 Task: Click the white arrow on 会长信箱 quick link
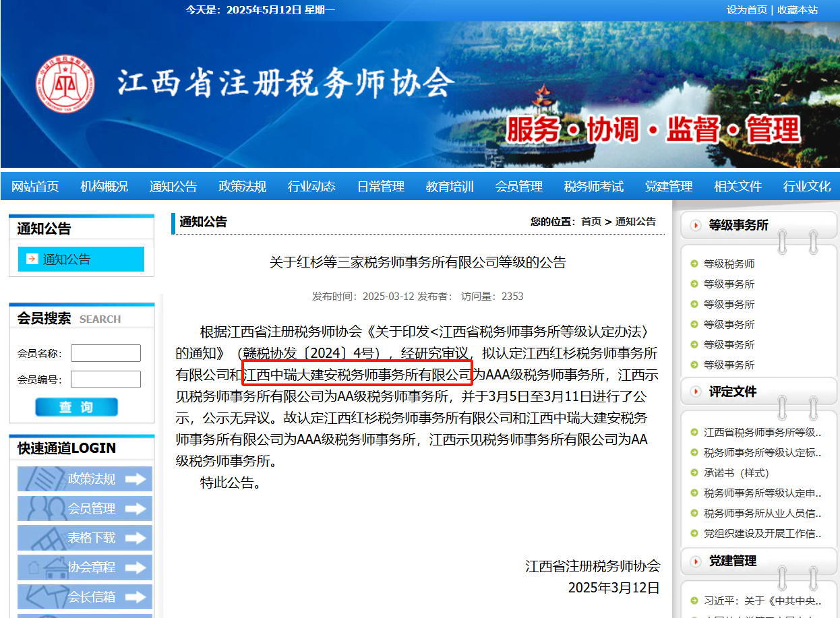coord(136,597)
